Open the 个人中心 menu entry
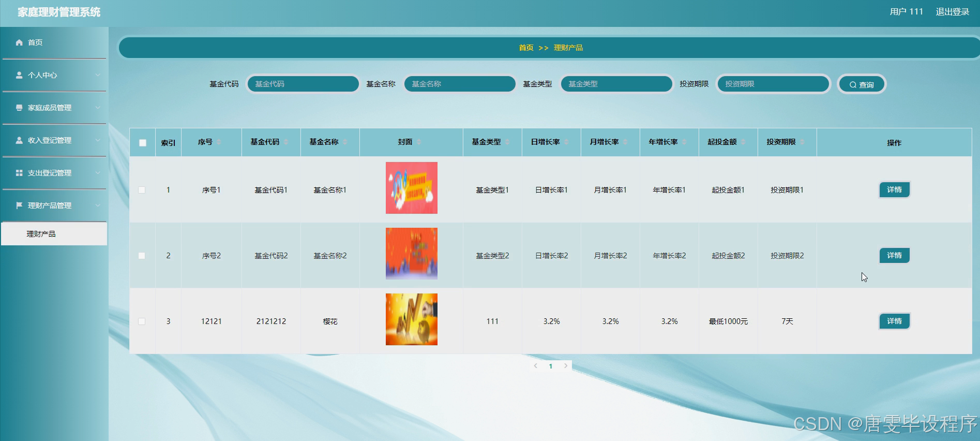 pyautogui.click(x=54, y=75)
